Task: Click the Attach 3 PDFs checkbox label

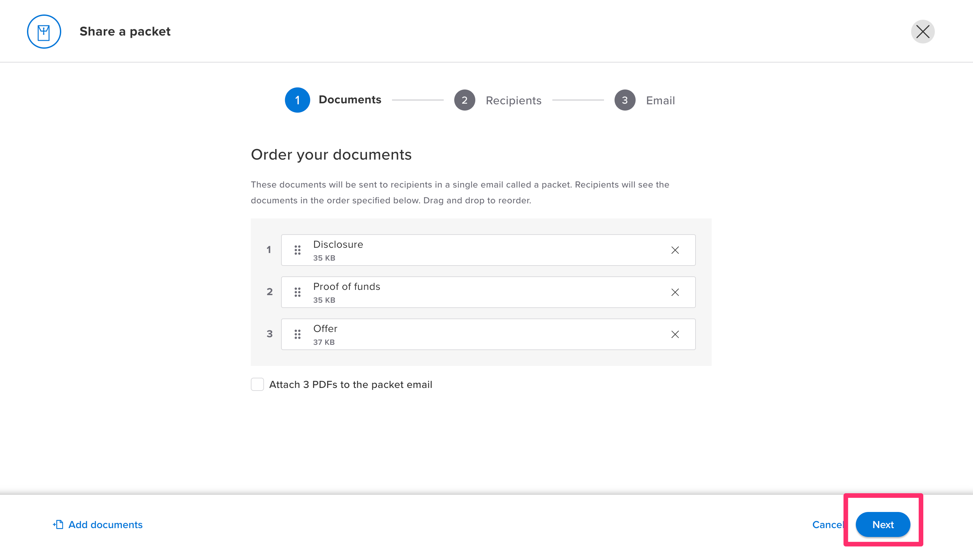Action: 350,384
